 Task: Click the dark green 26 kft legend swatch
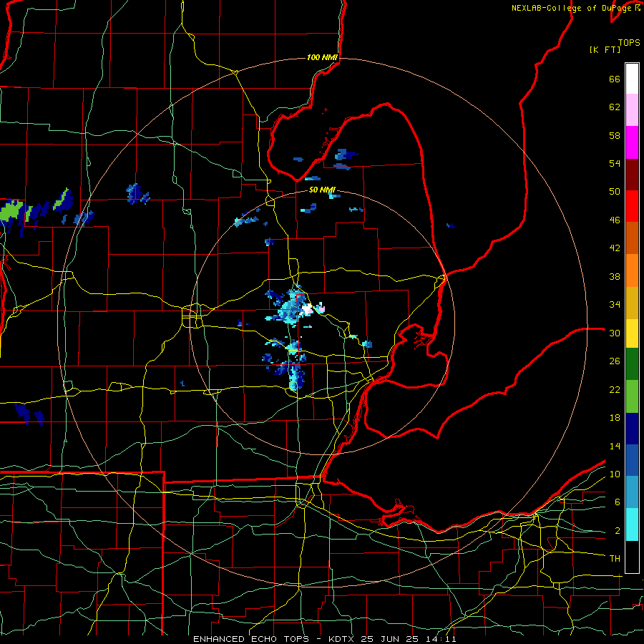point(632,364)
